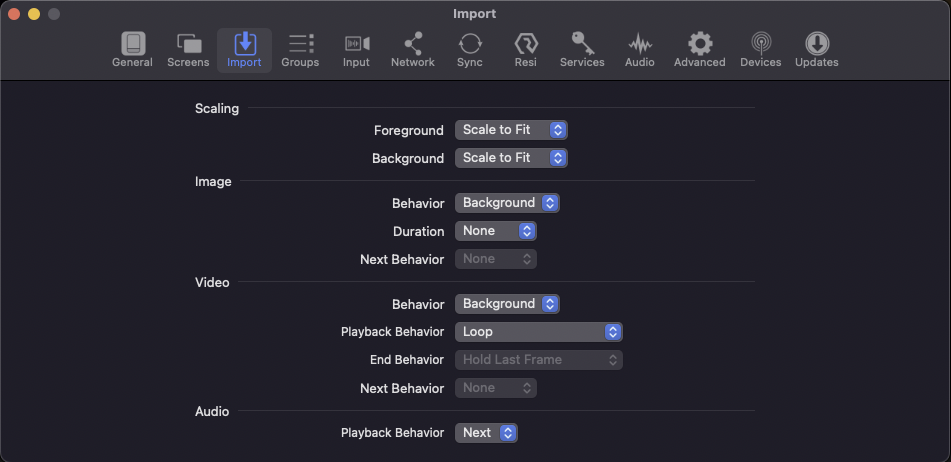The height and width of the screenshot is (462, 951).
Task: Switch to the Screens preferences icon
Action: coord(188,50)
